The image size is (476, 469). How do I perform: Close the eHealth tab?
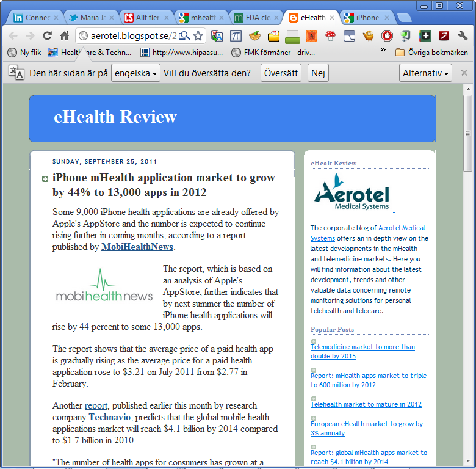(x=332, y=18)
